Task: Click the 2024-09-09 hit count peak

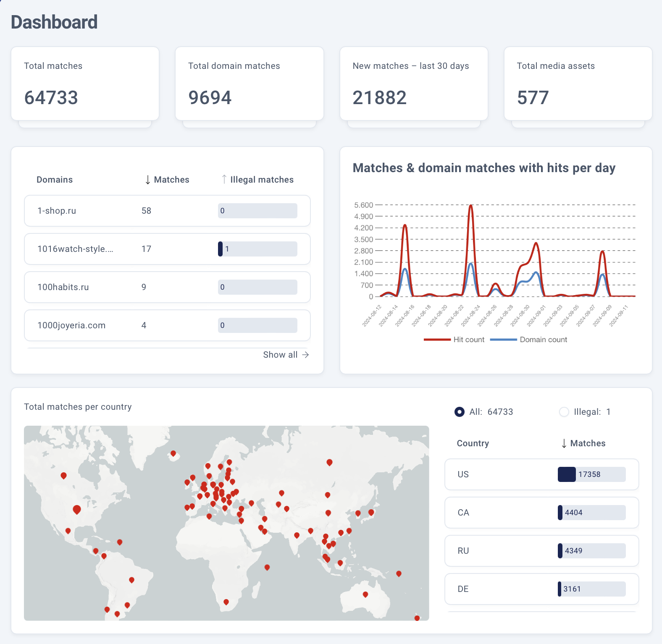Action: click(603, 251)
